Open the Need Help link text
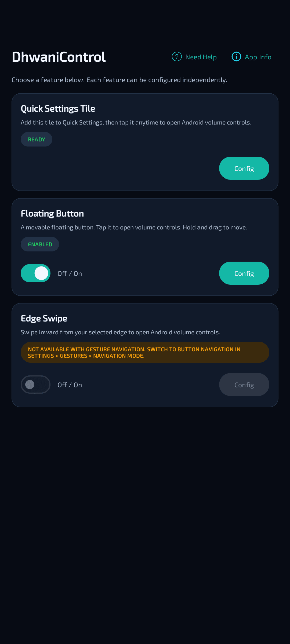Screen dimensions: 290x644 [201, 57]
